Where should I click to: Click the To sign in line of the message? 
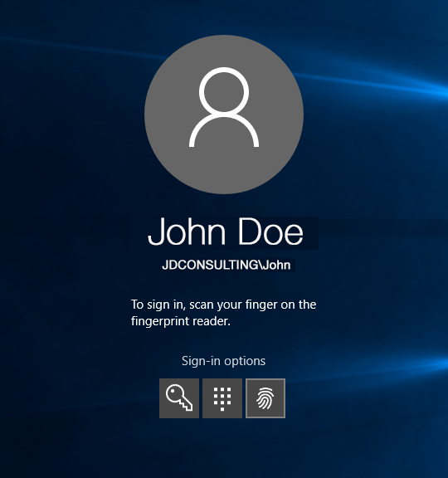(x=223, y=305)
